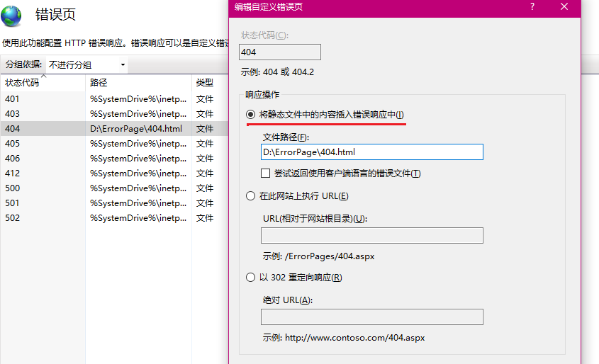Select the 406 status code row

click(115, 159)
